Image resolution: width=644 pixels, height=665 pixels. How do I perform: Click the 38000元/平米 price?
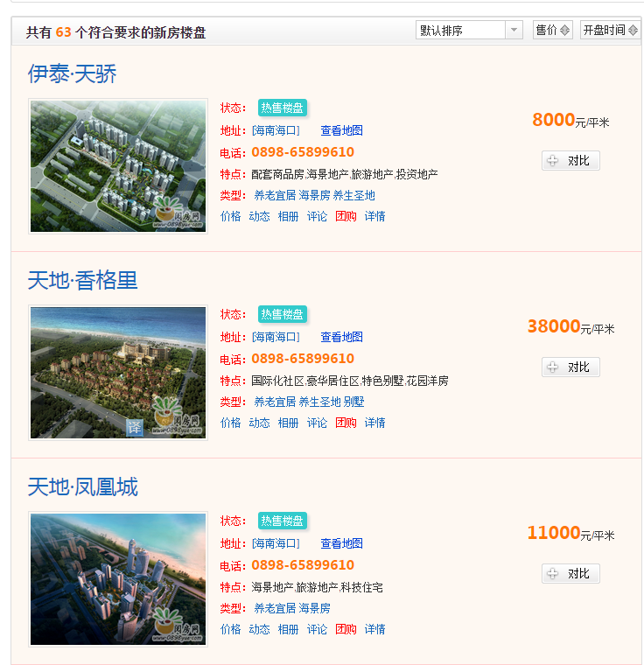[570, 327]
